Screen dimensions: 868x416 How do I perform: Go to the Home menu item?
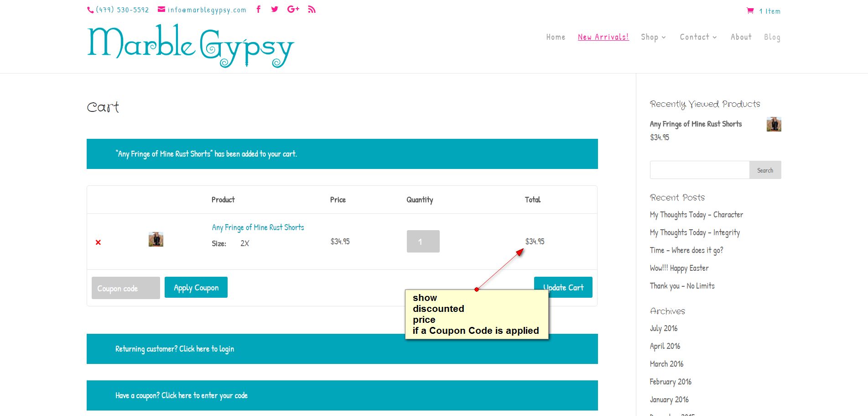coord(556,37)
